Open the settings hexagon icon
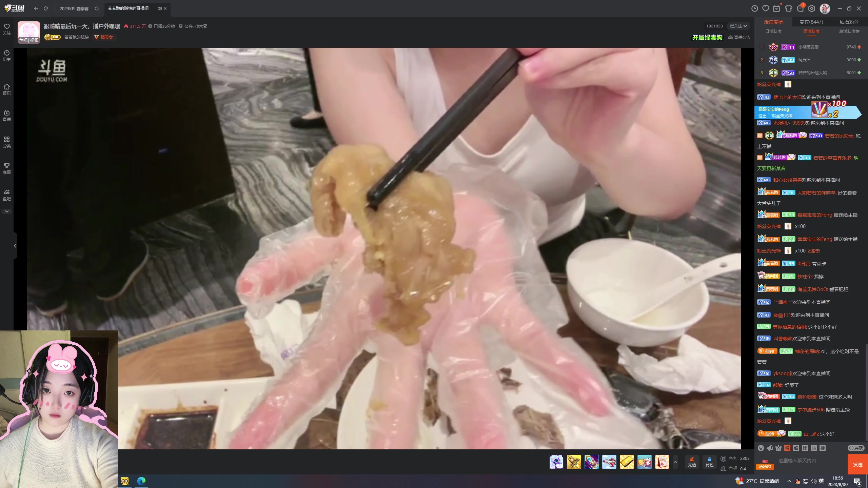 click(812, 8)
